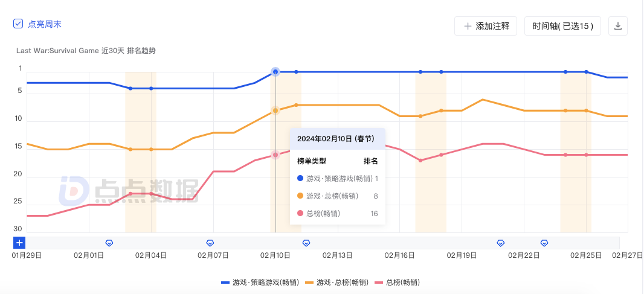Click the 添加注释 button
The height and width of the screenshot is (294, 644).
pyautogui.click(x=486, y=26)
